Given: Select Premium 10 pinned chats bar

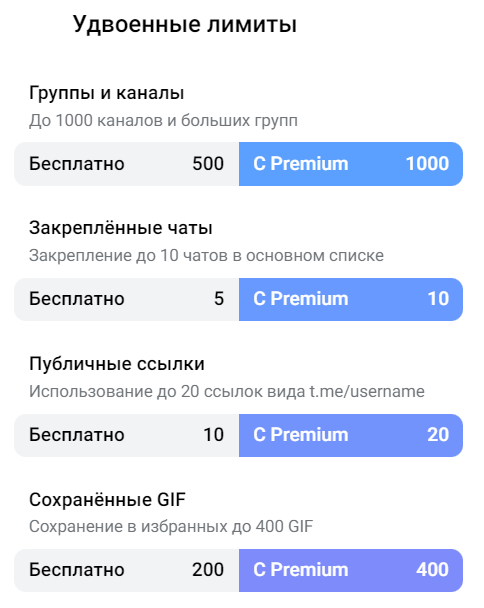Looking at the screenshot, I should [x=351, y=299].
